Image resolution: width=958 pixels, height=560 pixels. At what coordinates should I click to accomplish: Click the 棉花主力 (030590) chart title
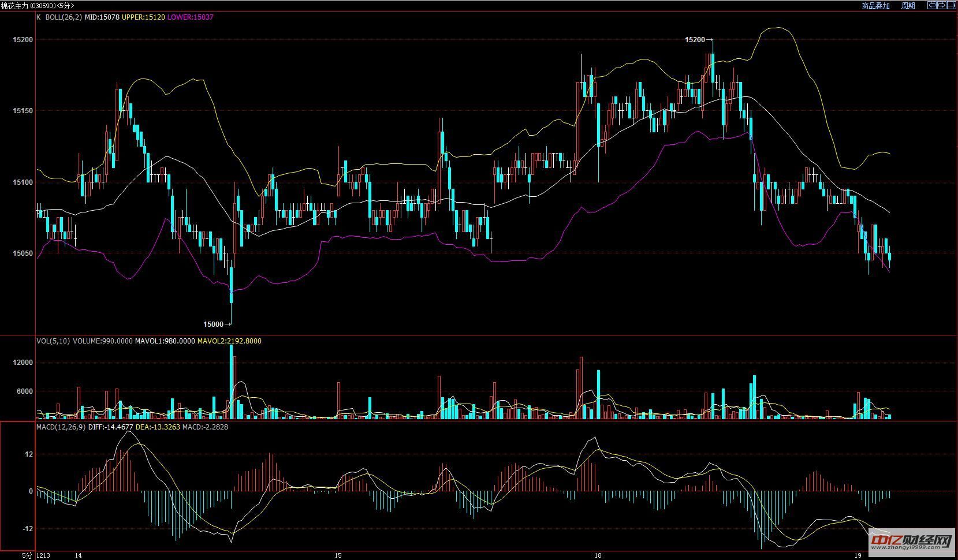[37, 5]
